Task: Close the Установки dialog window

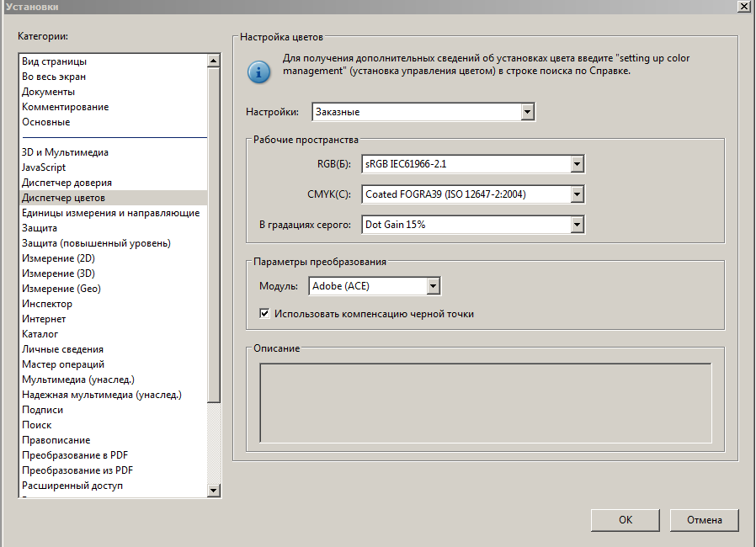Action: point(743,7)
